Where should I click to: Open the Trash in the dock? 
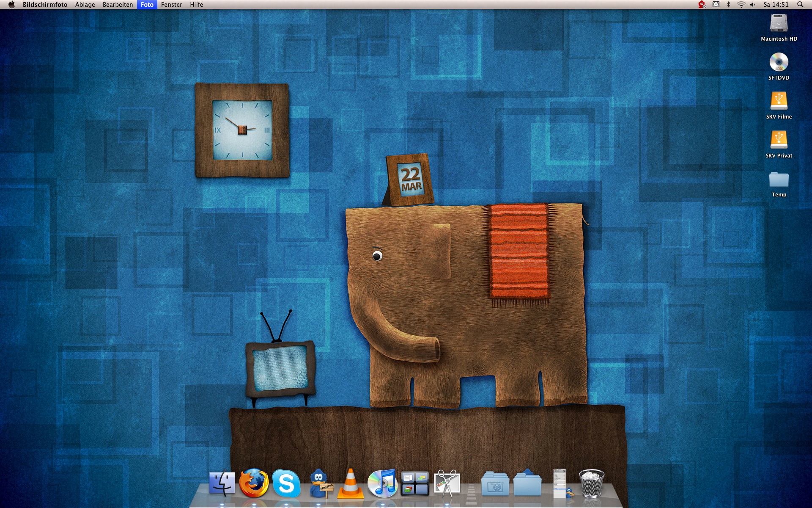point(591,483)
